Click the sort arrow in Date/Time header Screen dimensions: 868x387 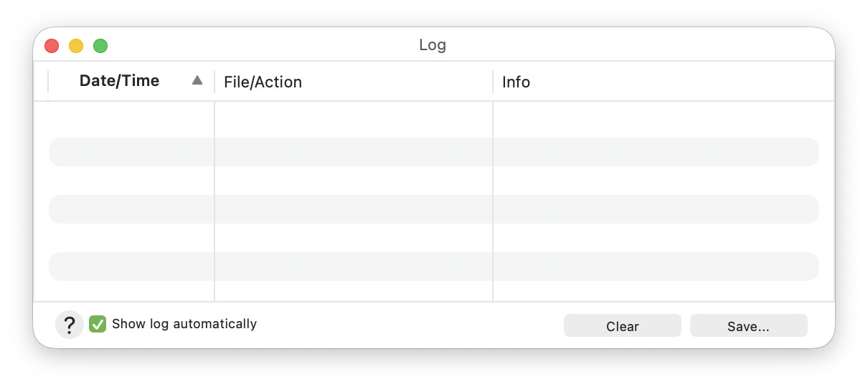pos(197,80)
